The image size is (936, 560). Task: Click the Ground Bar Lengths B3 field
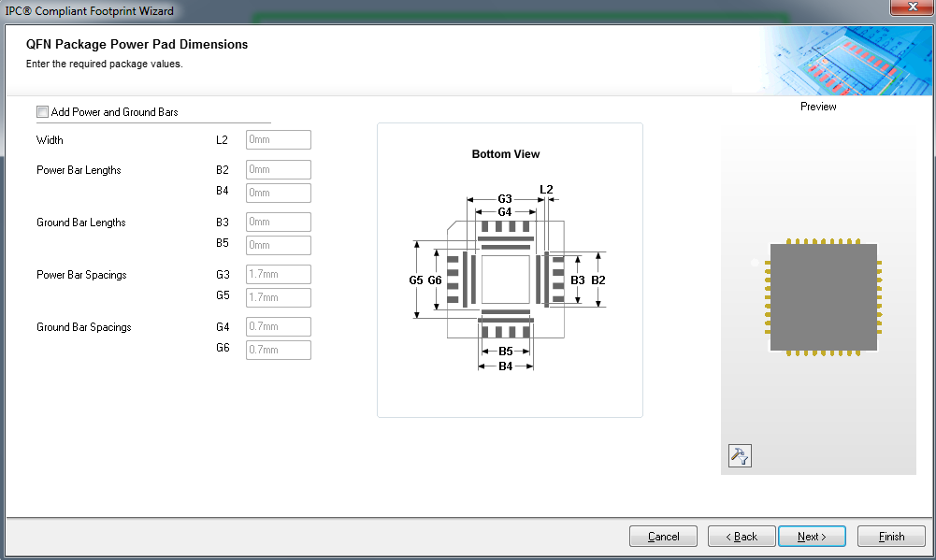(x=278, y=223)
